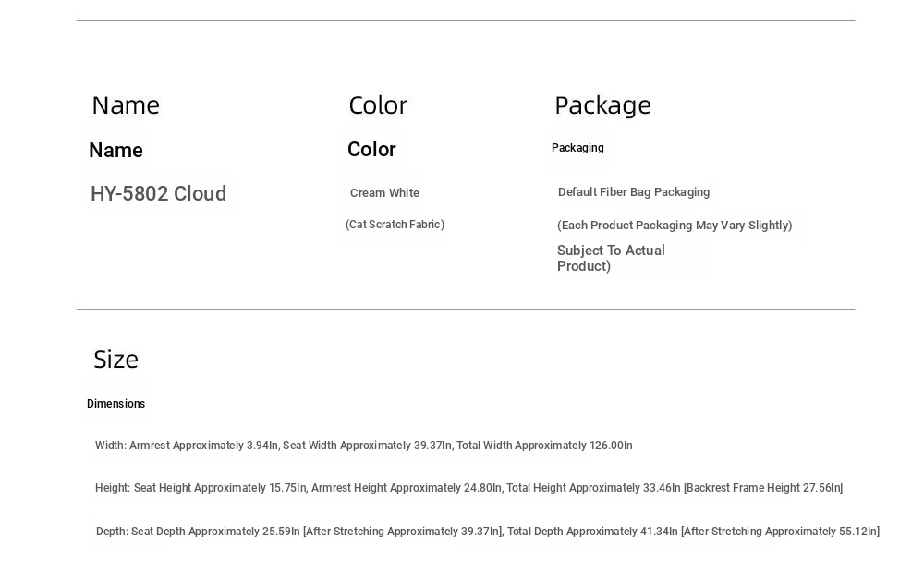The image size is (924, 587).
Task: Click the packaging may vary slightly note
Action: coord(675,226)
